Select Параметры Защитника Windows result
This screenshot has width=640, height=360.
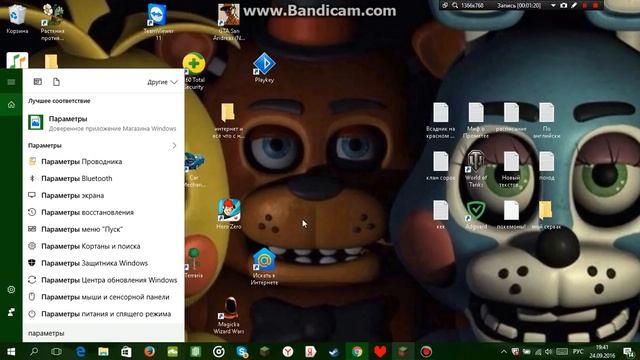[x=103, y=263]
